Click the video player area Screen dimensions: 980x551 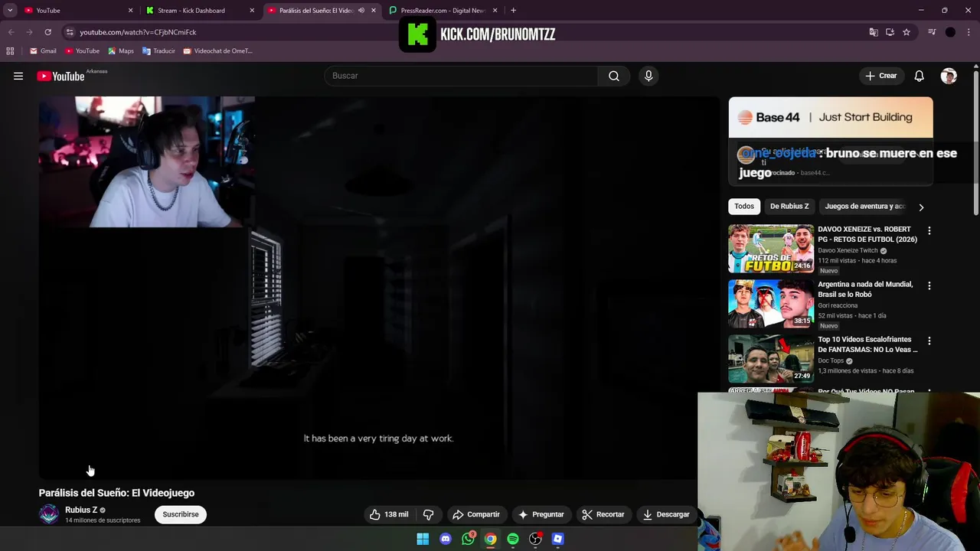tap(378, 287)
